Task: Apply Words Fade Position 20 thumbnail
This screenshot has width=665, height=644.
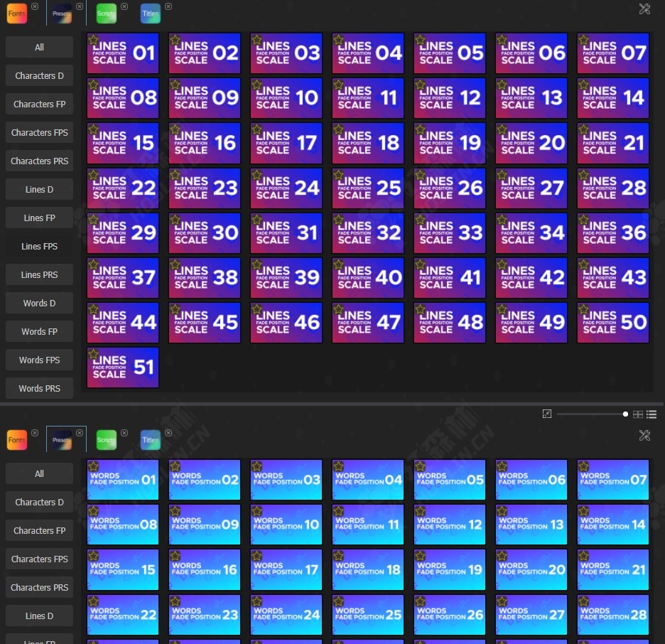Action: (531, 569)
